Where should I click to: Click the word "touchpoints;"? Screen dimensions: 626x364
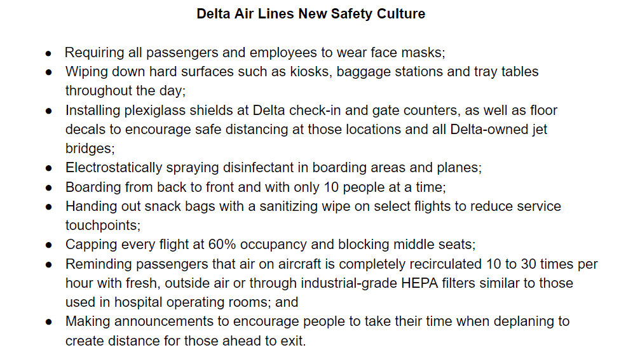[x=103, y=226]
